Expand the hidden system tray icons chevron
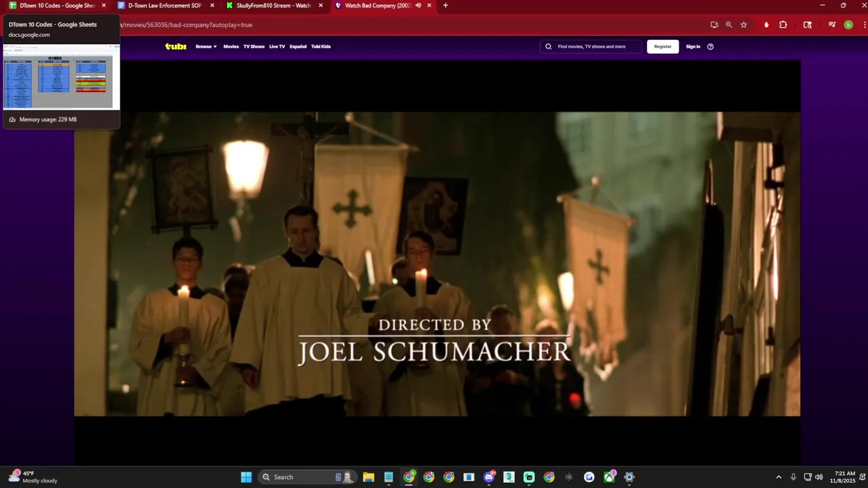Image resolution: width=868 pixels, height=488 pixels. [778, 477]
